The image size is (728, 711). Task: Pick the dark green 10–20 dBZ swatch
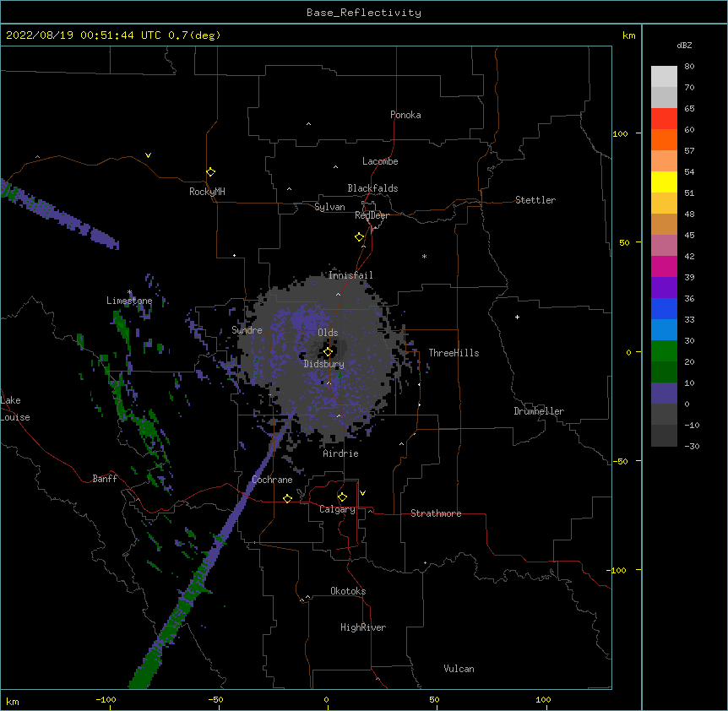click(x=664, y=372)
